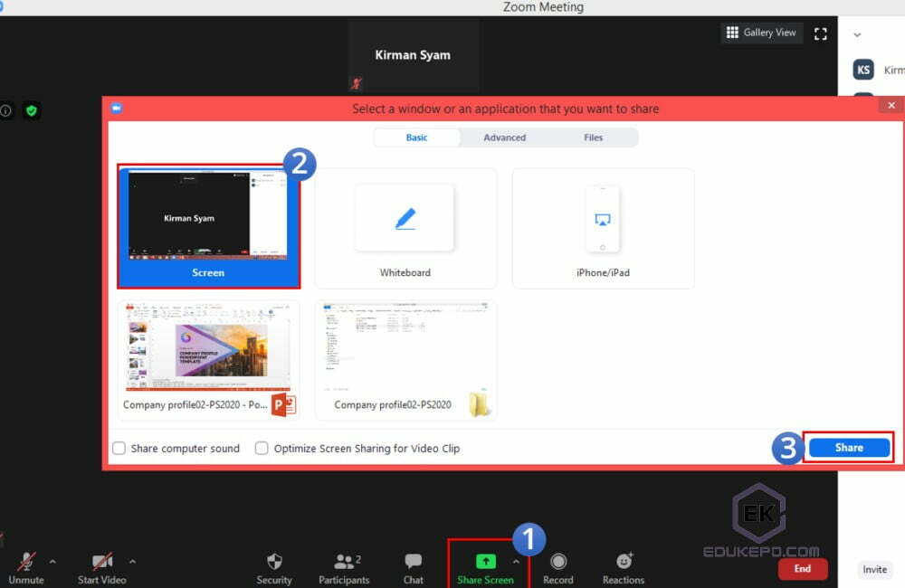Enable Share computer sound

pos(119,448)
